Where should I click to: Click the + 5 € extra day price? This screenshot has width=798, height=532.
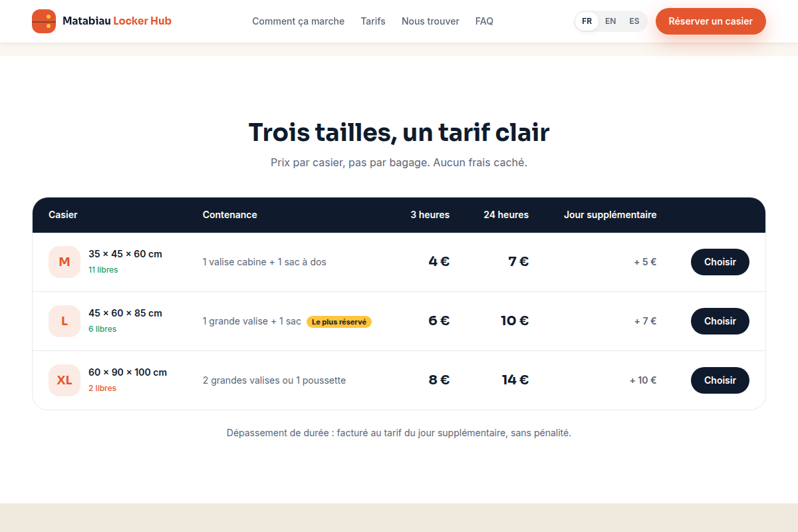click(x=645, y=262)
